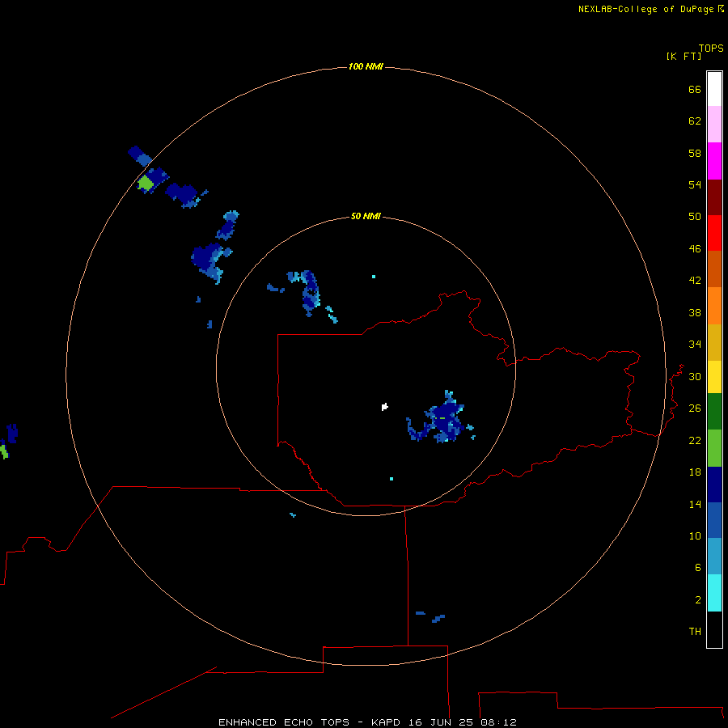
Task: Click the legend value 50
Action: point(695,216)
